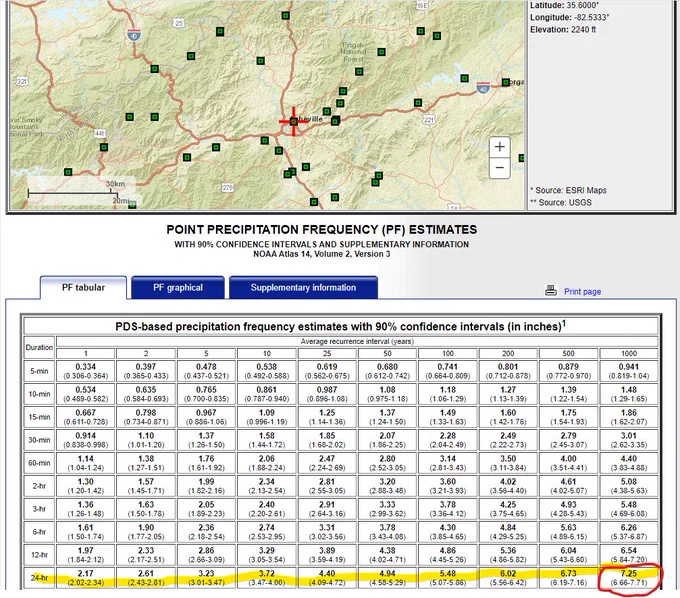Click the 24-hr 1000-year value 7.25
The image size is (680, 598).
tap(629, 573)
